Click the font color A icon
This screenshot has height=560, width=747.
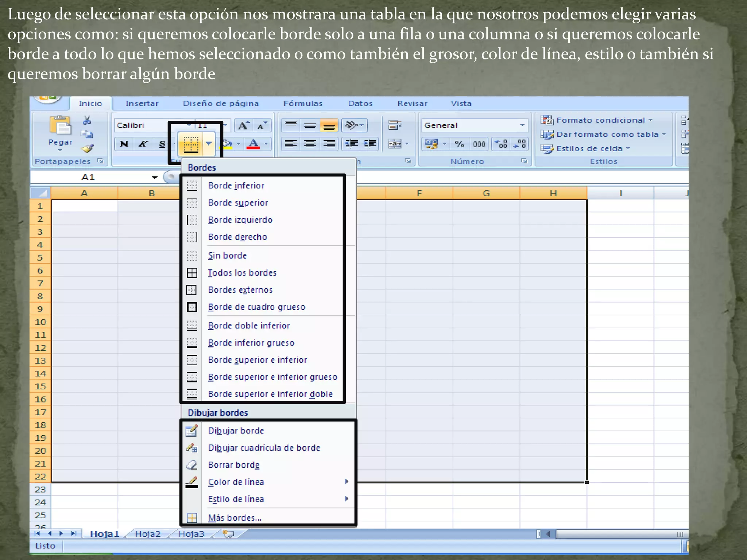point(253,144)
